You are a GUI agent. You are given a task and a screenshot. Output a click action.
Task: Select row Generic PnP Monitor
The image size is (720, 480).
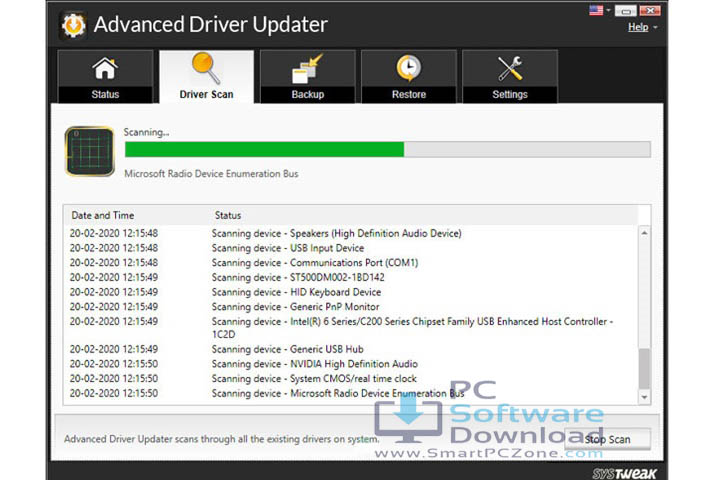point(351,307)
